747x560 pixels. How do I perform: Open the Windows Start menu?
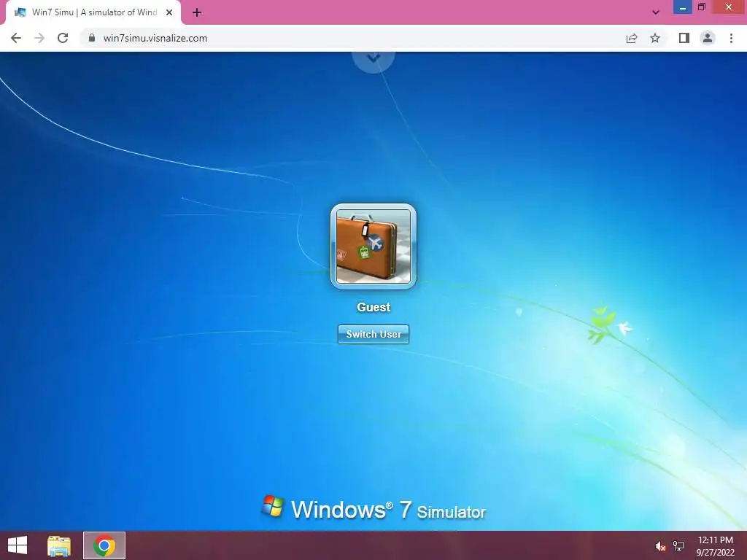(18, 545)
